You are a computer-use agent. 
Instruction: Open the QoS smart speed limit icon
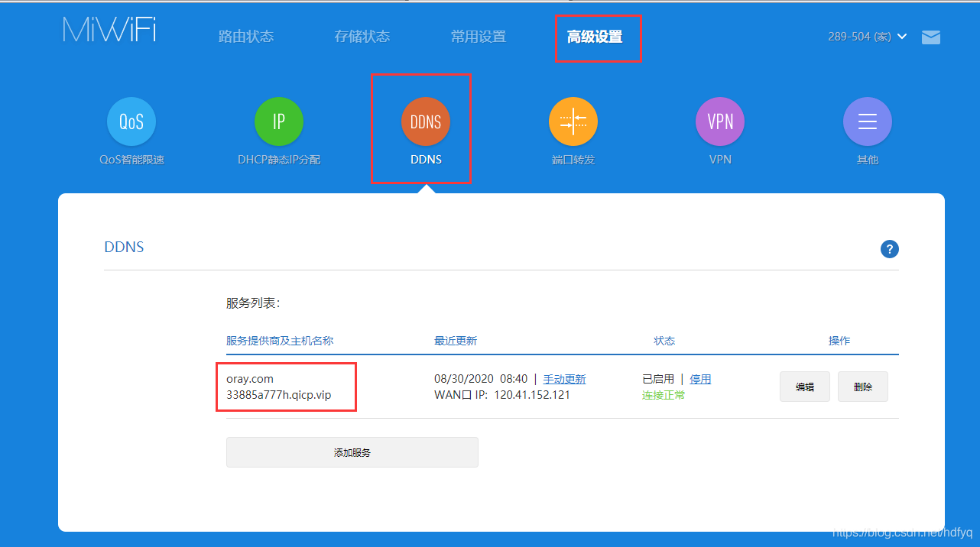pos(131,121)
